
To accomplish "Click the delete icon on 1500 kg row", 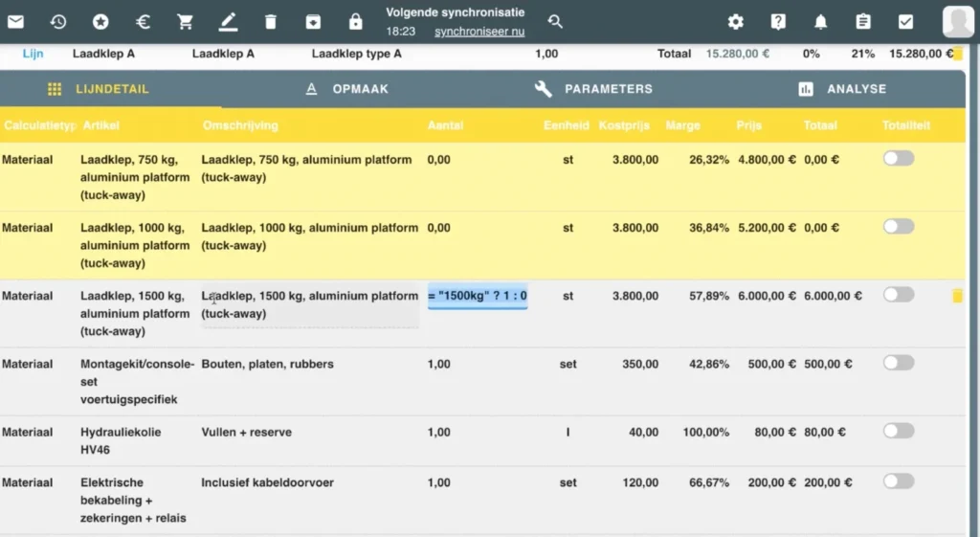I will pos(957,296).
